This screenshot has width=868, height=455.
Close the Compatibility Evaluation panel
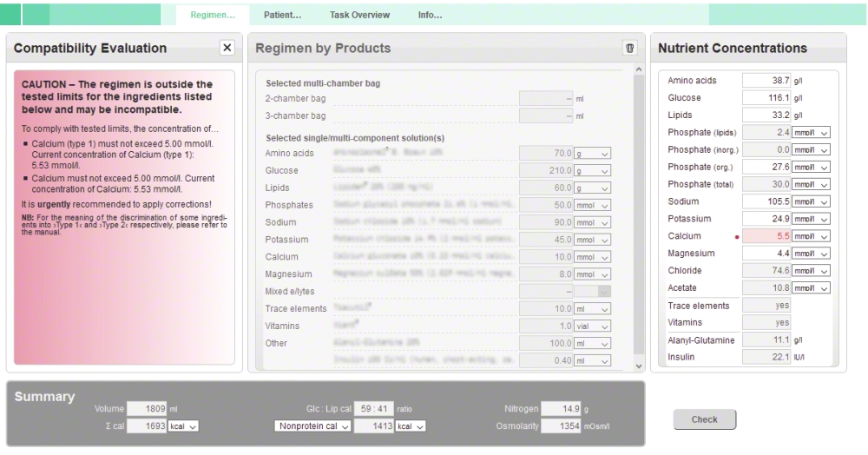[x=227, y=49]
